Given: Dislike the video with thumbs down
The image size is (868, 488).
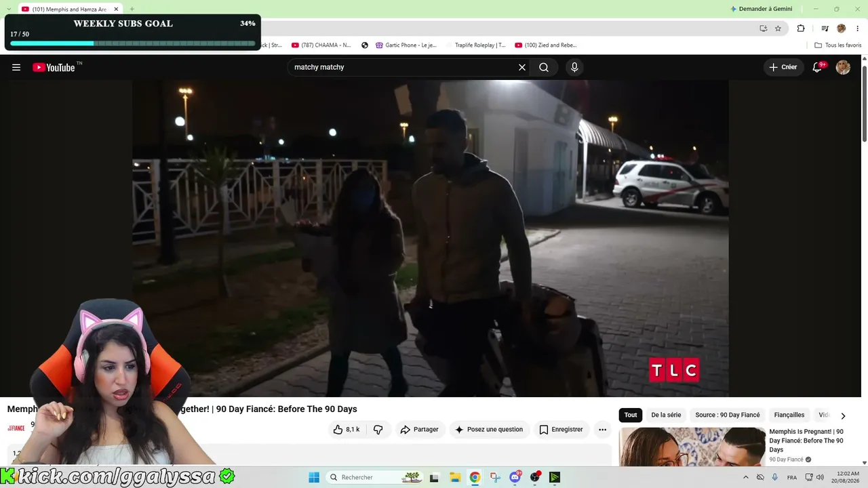Looking at the screenshot, I should point(378,429).
